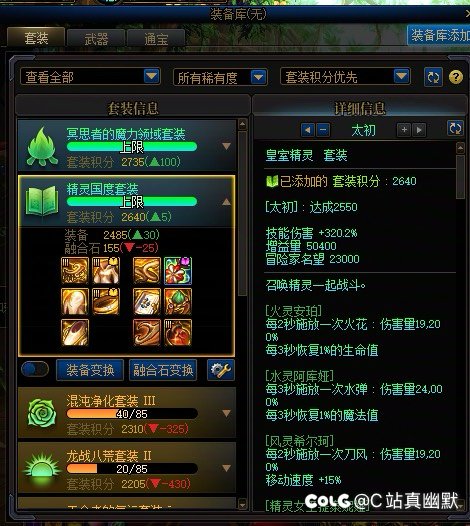470x526 pixels.
Task: Open the yellow question mark help icon
Action: [456, 77]
